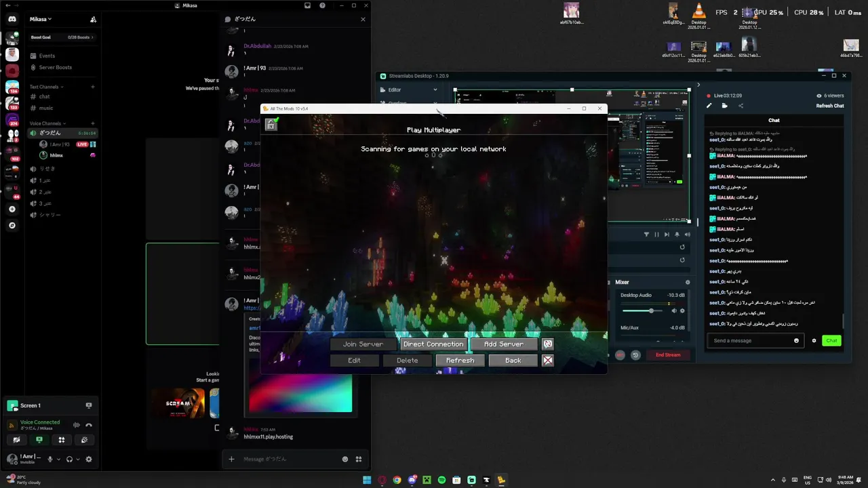Open Discord soundboard button
868x488 pixels.
pyautogui.click(x=84, y=440)
